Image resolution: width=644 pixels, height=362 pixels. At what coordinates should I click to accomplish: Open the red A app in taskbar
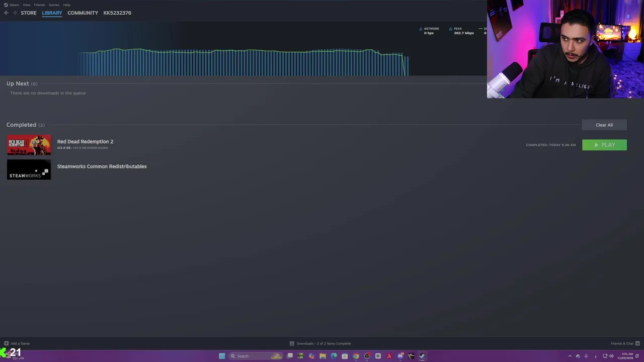(389, 356)
